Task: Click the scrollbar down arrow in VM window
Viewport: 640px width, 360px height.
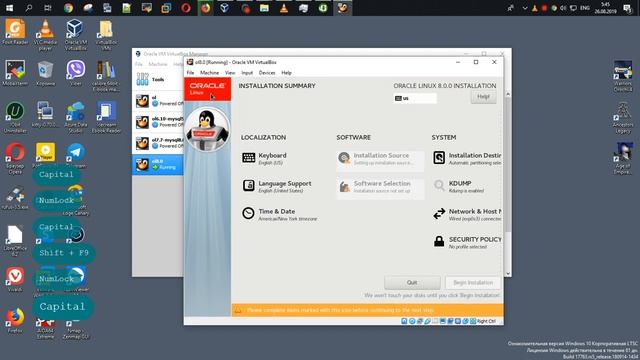Action: pos(508,274)
